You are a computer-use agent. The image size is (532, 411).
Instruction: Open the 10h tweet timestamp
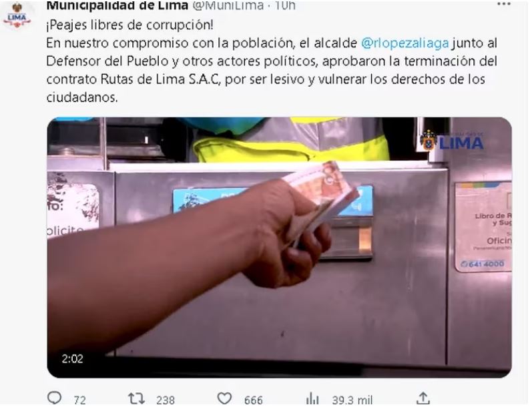point(284,5)
